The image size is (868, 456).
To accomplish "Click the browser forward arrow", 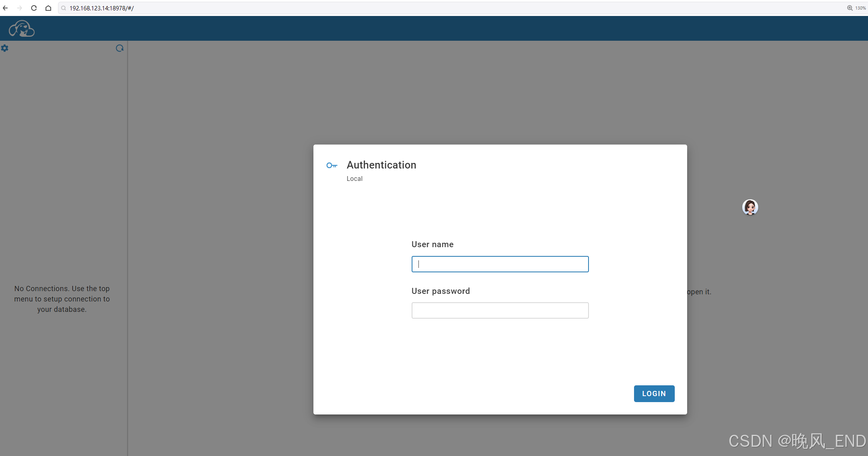I will tap(20, 8).
